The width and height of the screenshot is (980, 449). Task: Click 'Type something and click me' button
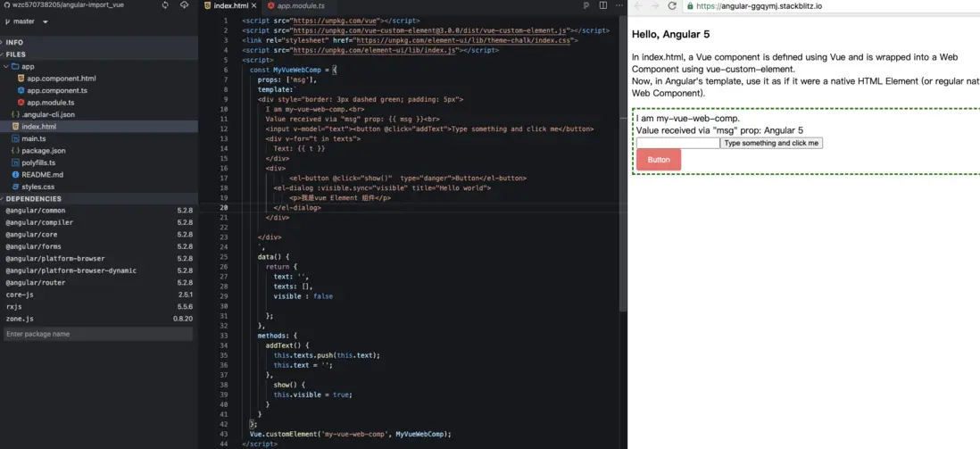click(x=771, y=143)
